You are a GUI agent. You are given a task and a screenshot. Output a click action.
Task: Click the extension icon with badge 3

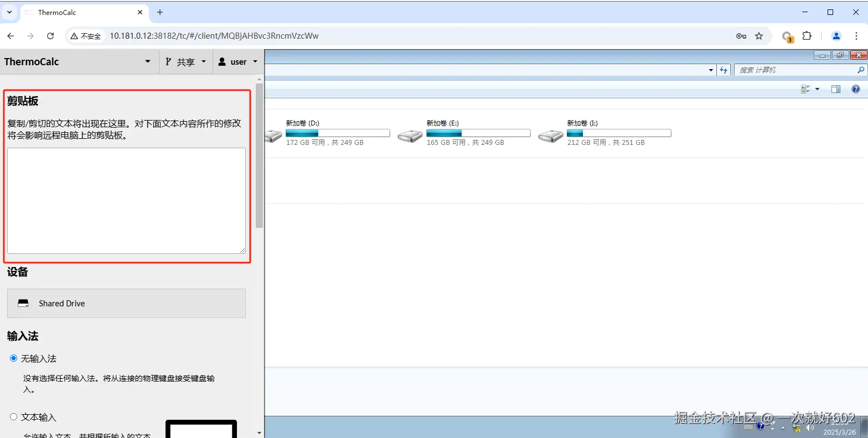pos(787,36)
